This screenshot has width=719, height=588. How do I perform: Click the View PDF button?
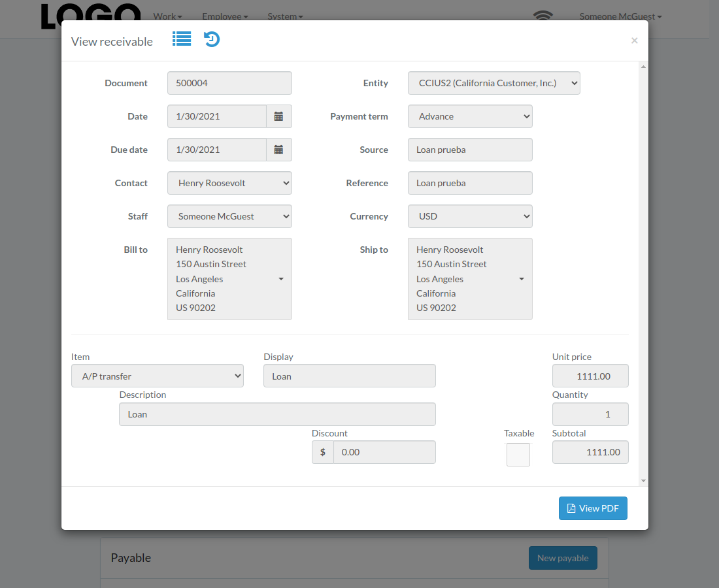pyautogui.click(x=593, y=508)
